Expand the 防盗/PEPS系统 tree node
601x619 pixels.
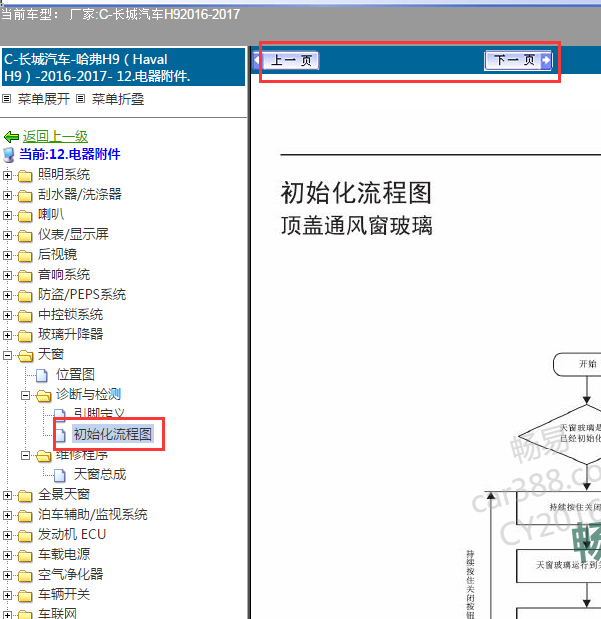tap(7, 295)
